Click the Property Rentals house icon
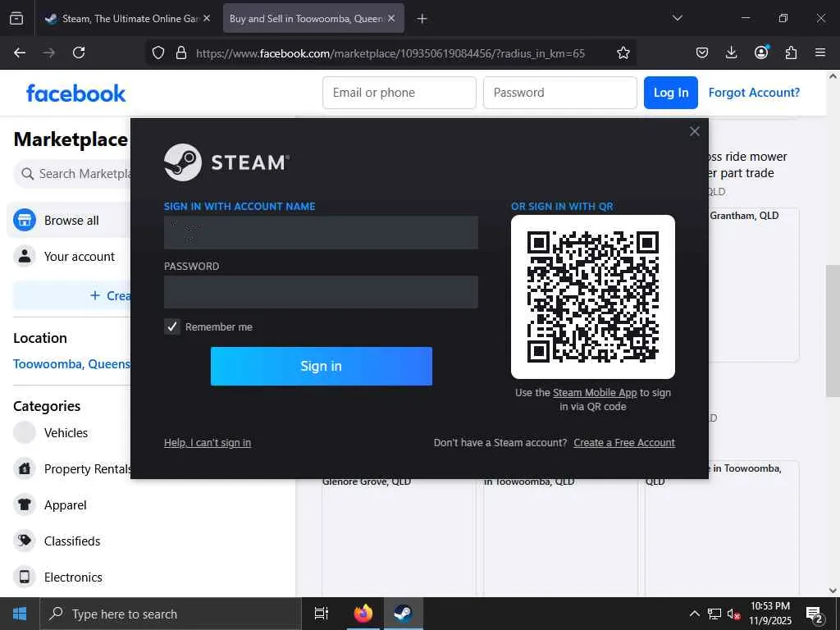This screenshot has width=840, height=630. (x=24, y=468)
